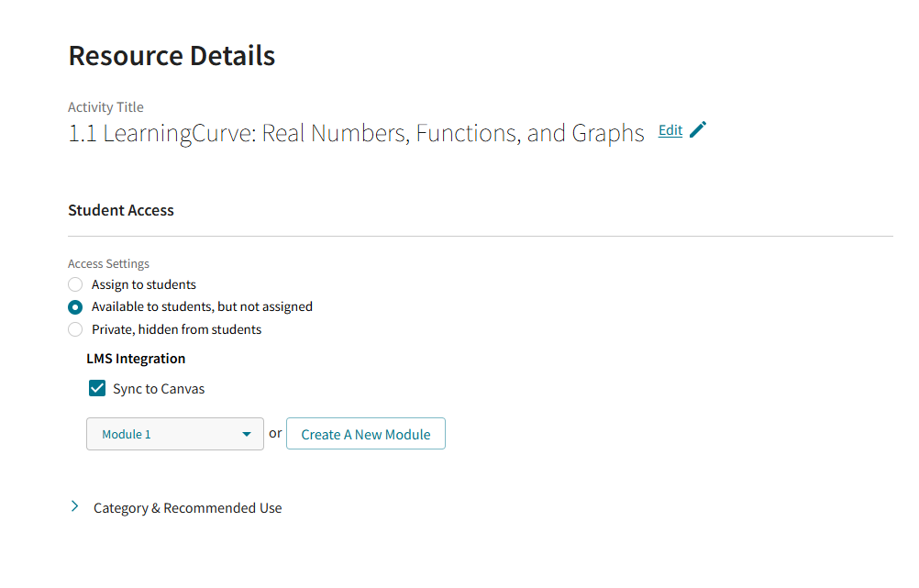Click the Student Access section heading
Screen dimensions: 919x588
point(121,210)
